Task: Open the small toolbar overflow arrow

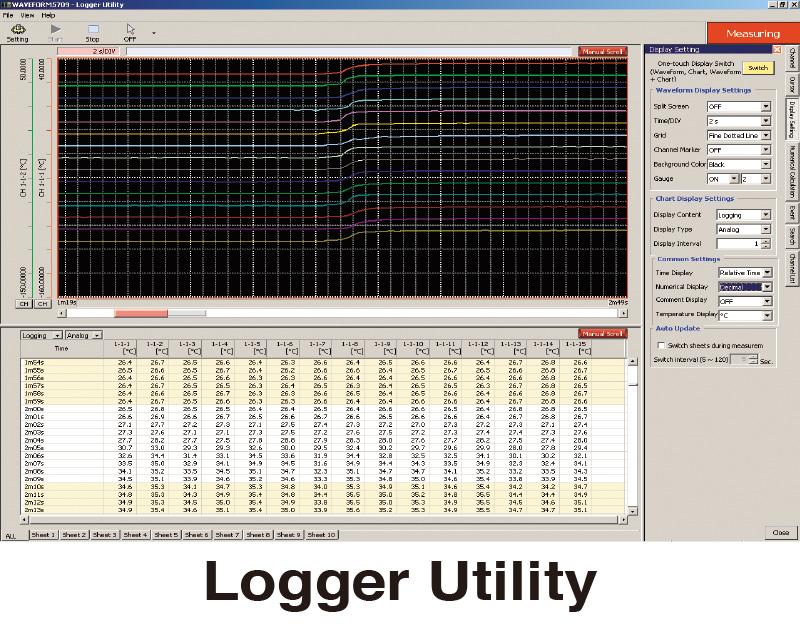Action: (x=153, y=32)
